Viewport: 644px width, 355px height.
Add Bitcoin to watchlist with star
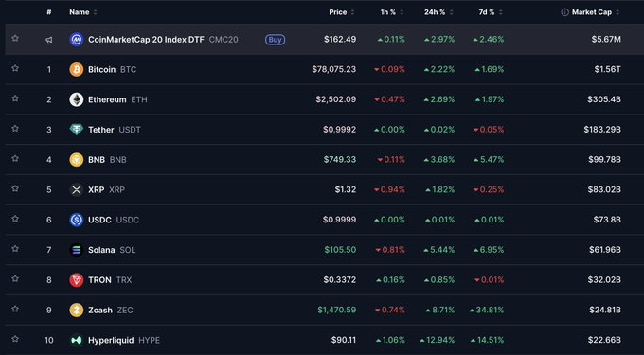[x=15, y=68]
